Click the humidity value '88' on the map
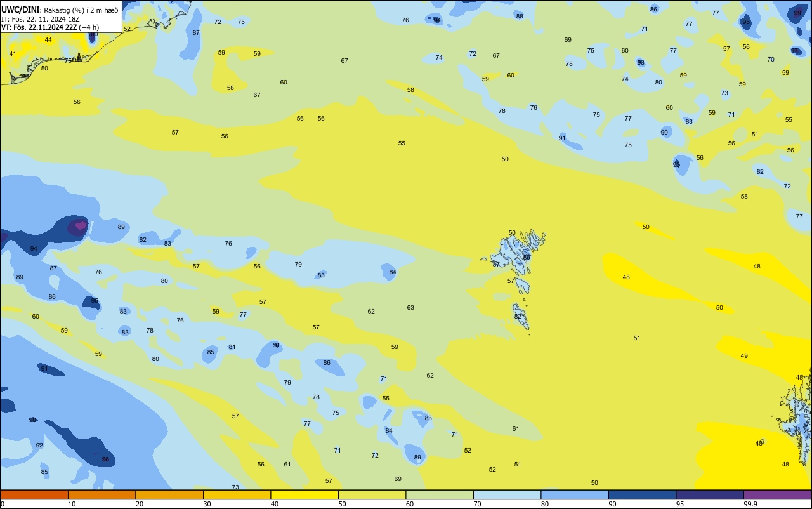This screenshot has width=812, height=509. (x=520, y=17)
